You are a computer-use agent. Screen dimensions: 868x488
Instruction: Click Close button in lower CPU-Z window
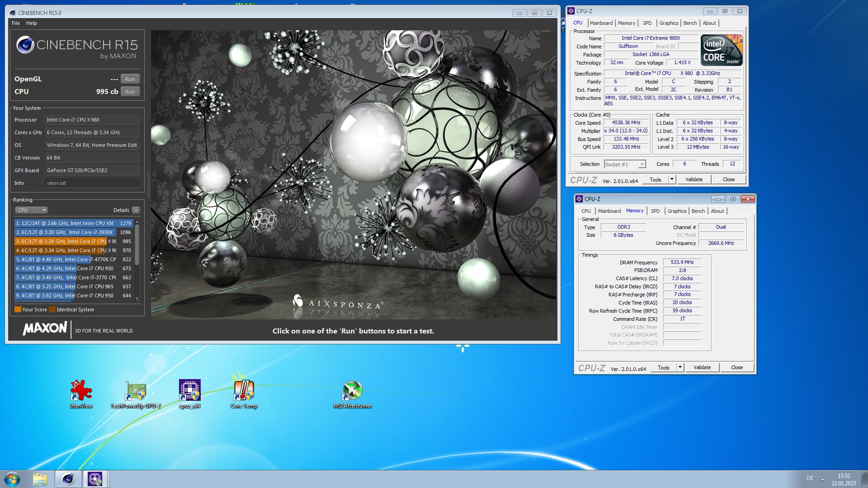pyautogui.click(x=737, y=367)
